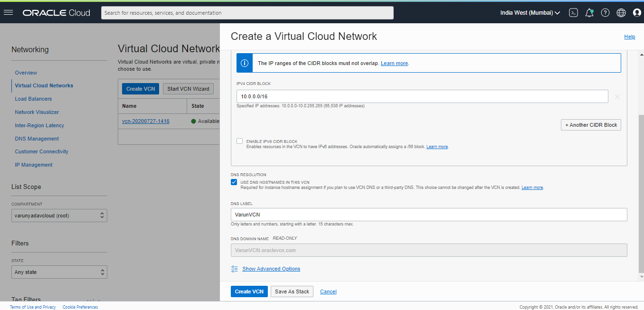The height and width of the screenshot is (310, 644).
Task: Open the language globe menu
Action: [621, 13]
